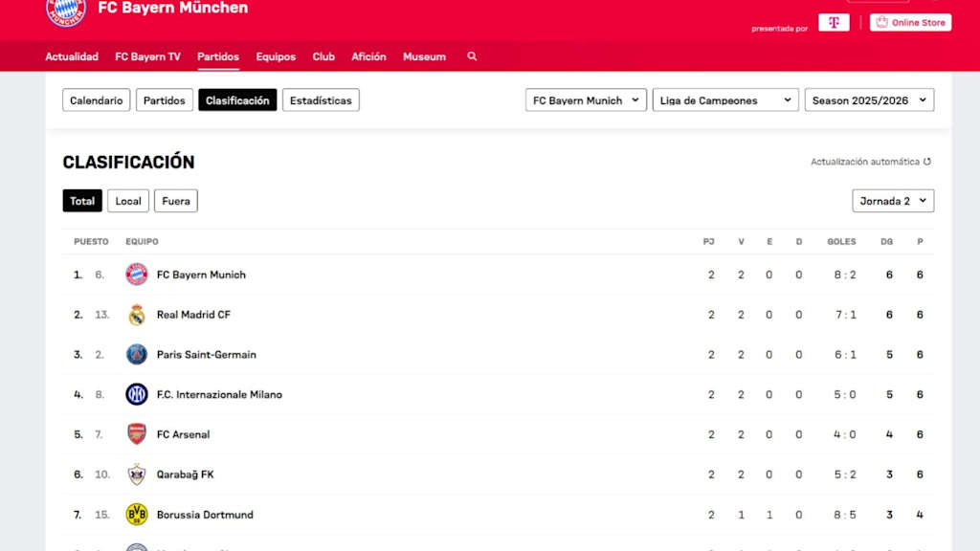The image size is (980, 551).
Task: Switch standings to Fuera view
Action: [x=176, y=201]
